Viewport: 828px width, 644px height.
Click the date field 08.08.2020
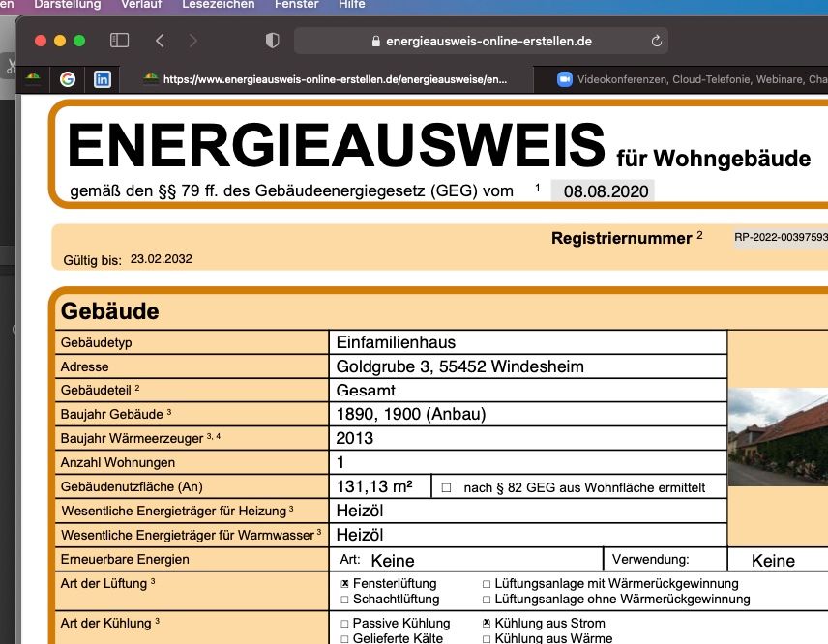[602, 191]
